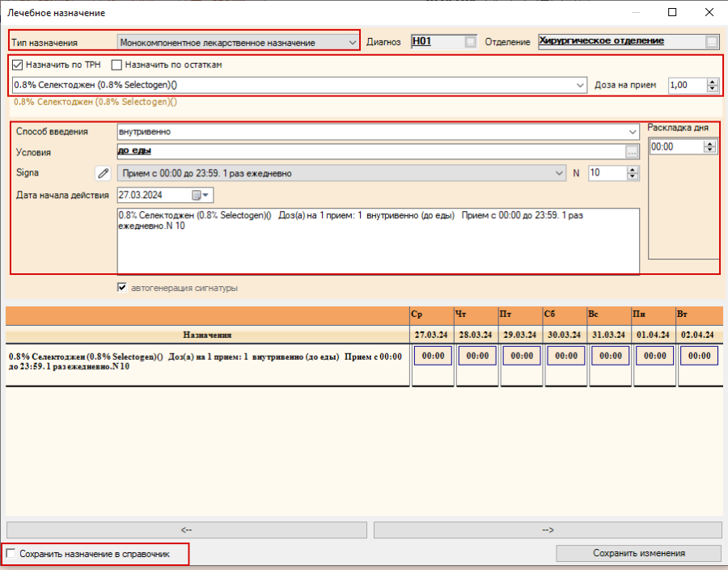Select the 00:00 cell for 29.03.24

[522, 356]
